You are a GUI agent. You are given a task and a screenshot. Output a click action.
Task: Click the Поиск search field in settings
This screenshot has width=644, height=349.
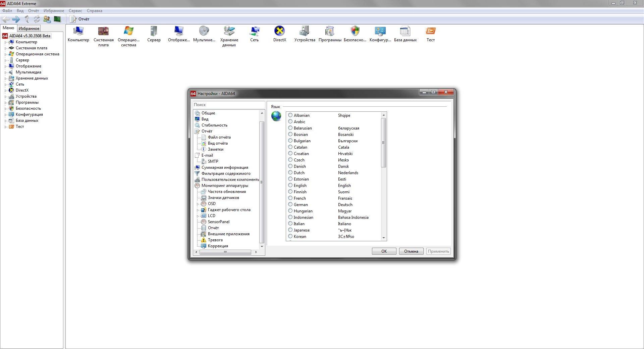(x=229, y=105)
